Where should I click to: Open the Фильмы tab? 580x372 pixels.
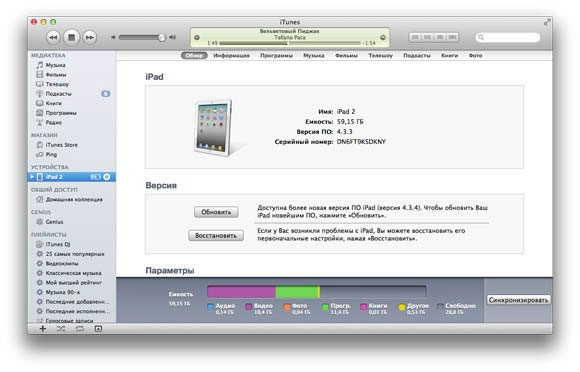346,55
